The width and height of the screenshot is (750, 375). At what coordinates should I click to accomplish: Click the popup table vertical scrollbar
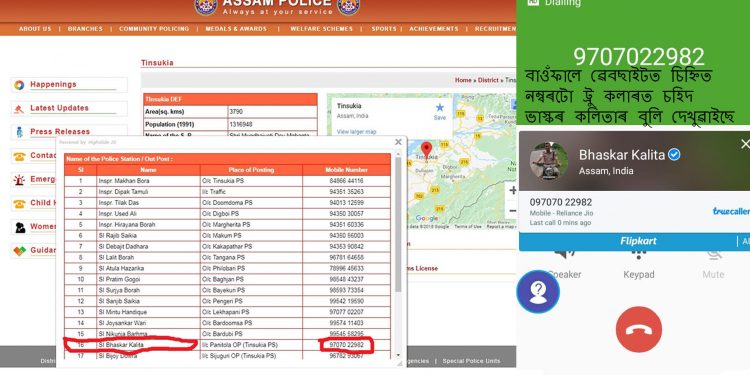[x=398, y=225]
